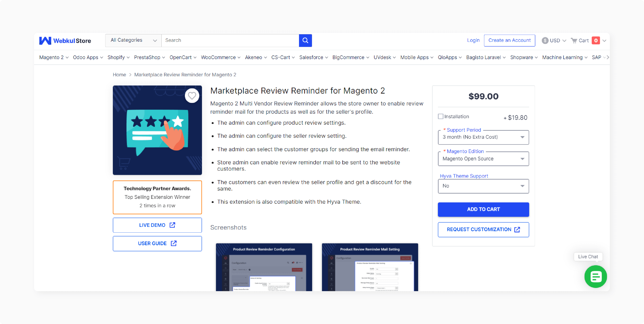The width and height of the screenshot is (644, 324).
Task: Open the All Categories dropdown
Action: click(134, 40)
